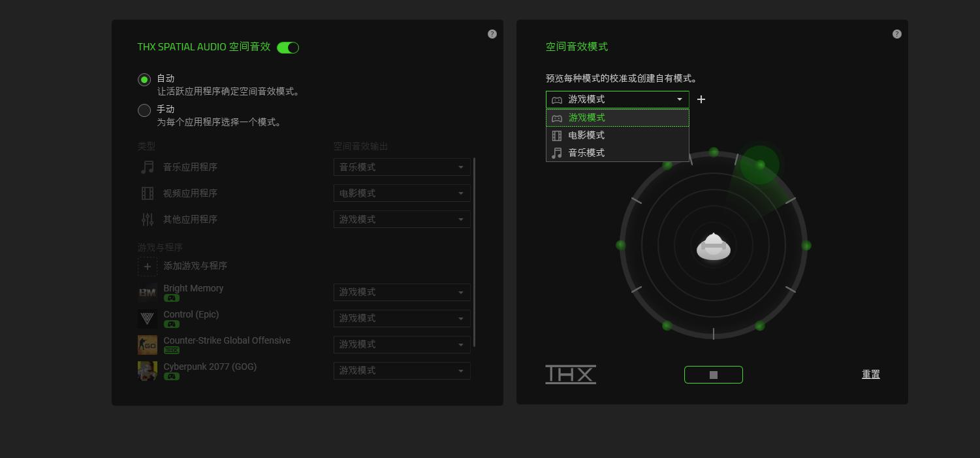The width and height of the screenshot is (980, 458).
Task: Click the audio preview play button
Action: point(714,374)
